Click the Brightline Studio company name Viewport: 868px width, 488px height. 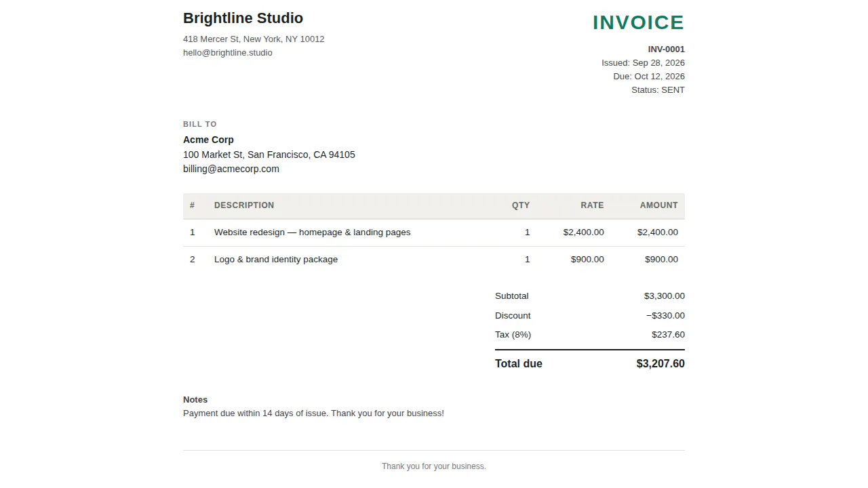click(243, 18)
